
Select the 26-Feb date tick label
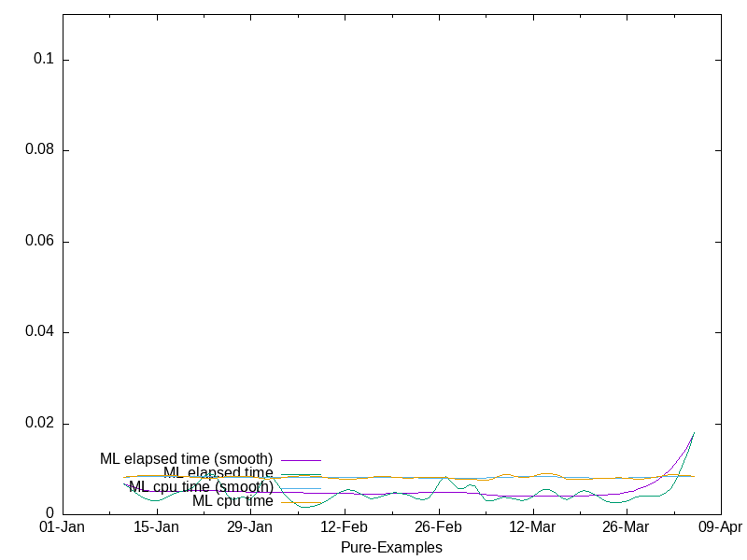(x=438, y=527)
